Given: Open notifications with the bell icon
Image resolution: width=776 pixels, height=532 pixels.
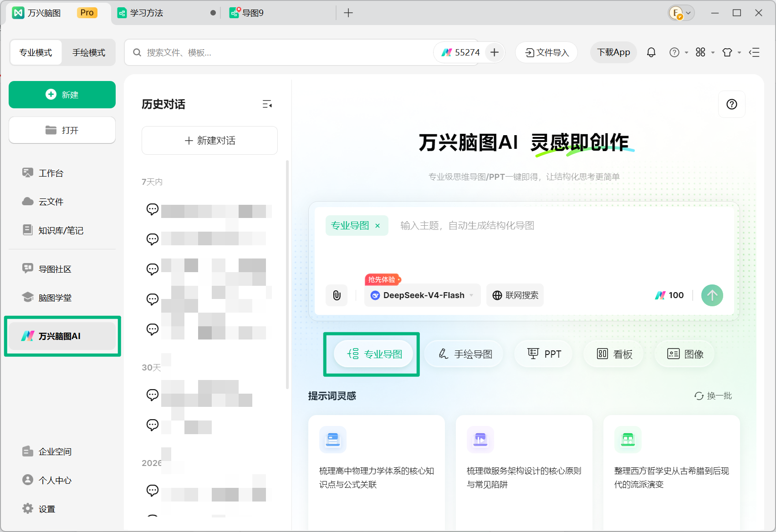Looking at the screenshot, I should (651, 52).
